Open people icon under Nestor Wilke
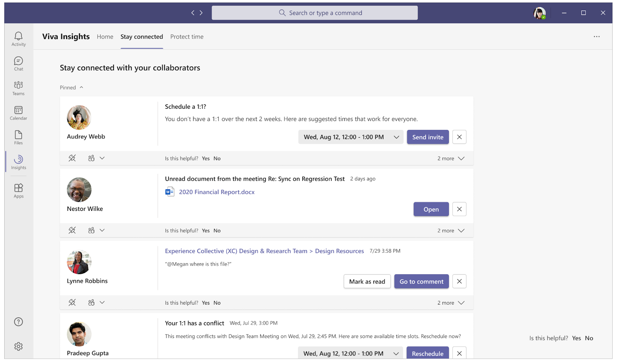This screenshot has width=617, height=364. click(x=91, y=230)
